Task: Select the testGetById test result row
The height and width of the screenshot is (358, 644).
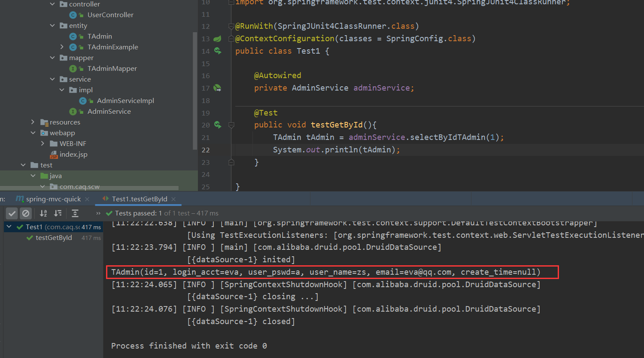Action: click(54, 238)
